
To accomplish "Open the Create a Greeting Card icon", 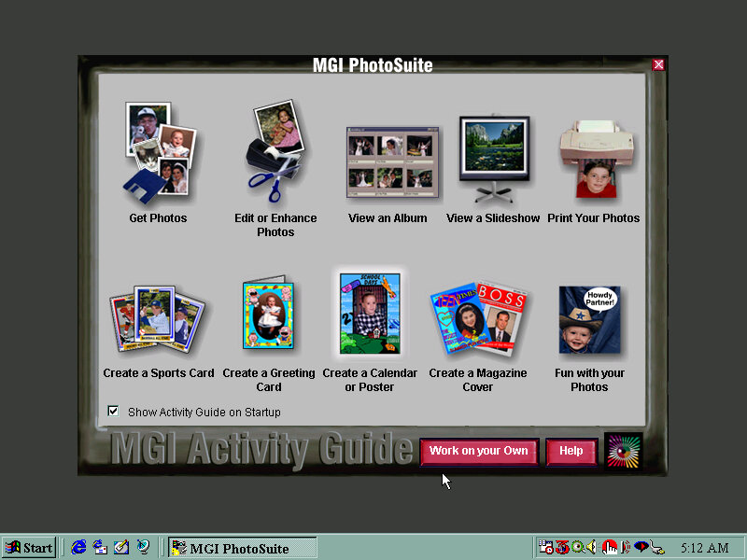I will point(269,316).
